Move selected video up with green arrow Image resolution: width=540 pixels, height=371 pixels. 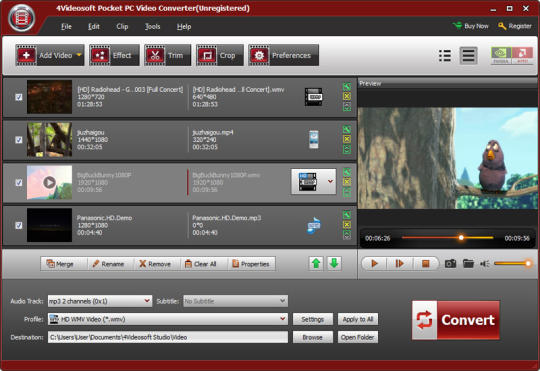[x=316, y=264]
